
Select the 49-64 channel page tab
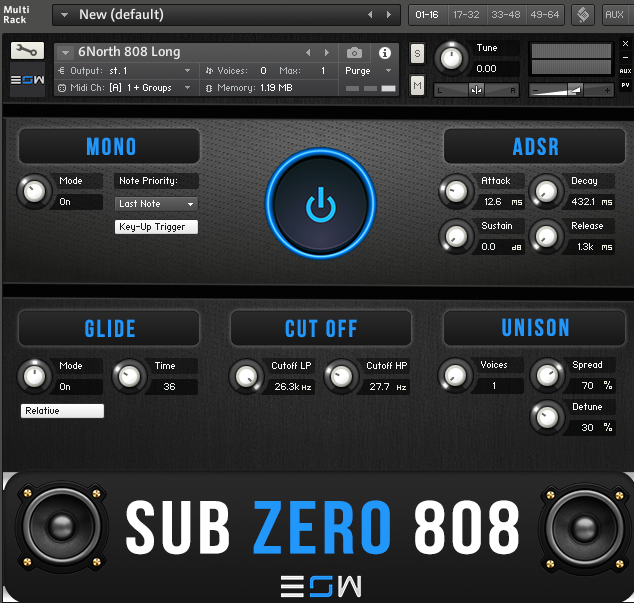pyautogui.click(x=545, y=15)
